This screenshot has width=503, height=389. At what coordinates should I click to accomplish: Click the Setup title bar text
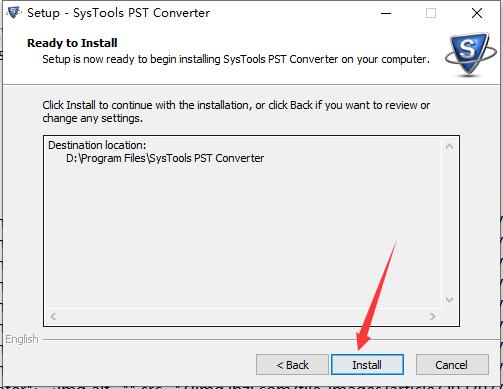118,13
